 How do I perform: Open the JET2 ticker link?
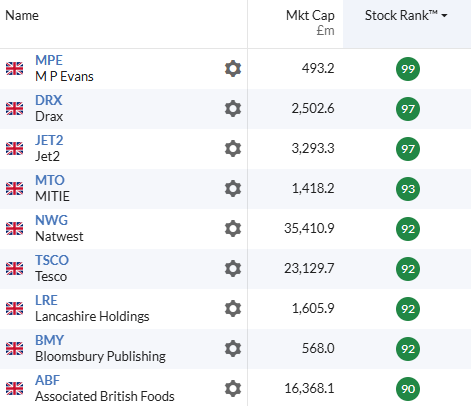(x=49, y=140)
